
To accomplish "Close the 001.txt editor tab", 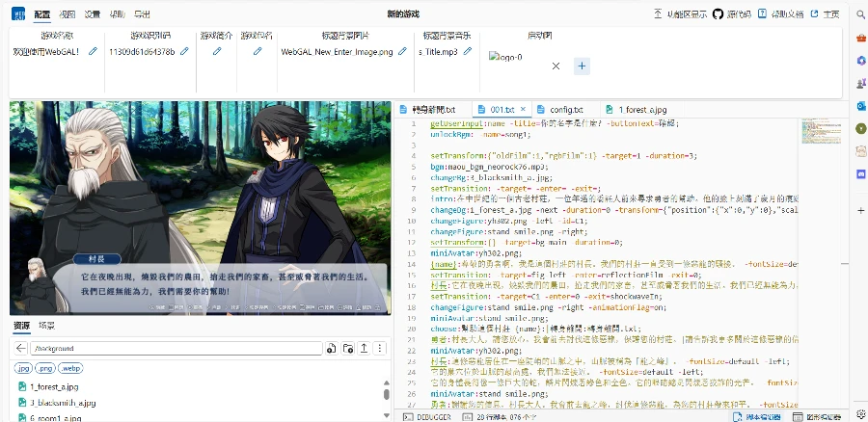I will pyautogui.click(x=523, y=110).
